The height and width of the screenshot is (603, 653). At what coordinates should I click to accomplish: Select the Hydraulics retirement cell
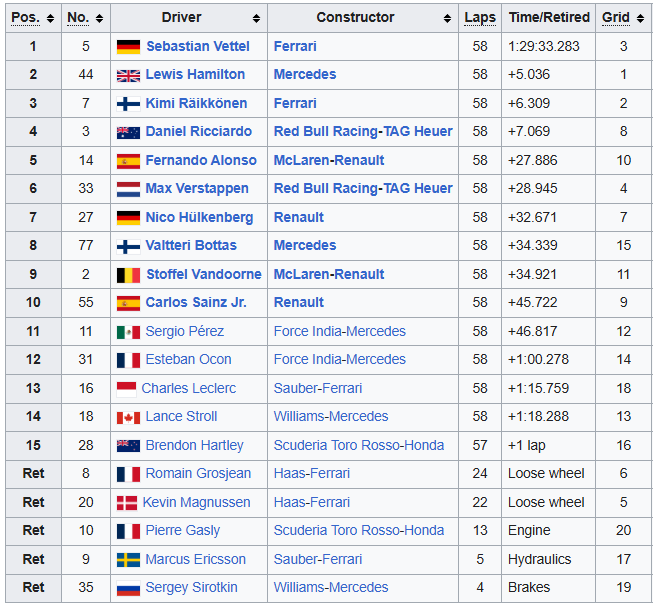click(x=548, y=560)
